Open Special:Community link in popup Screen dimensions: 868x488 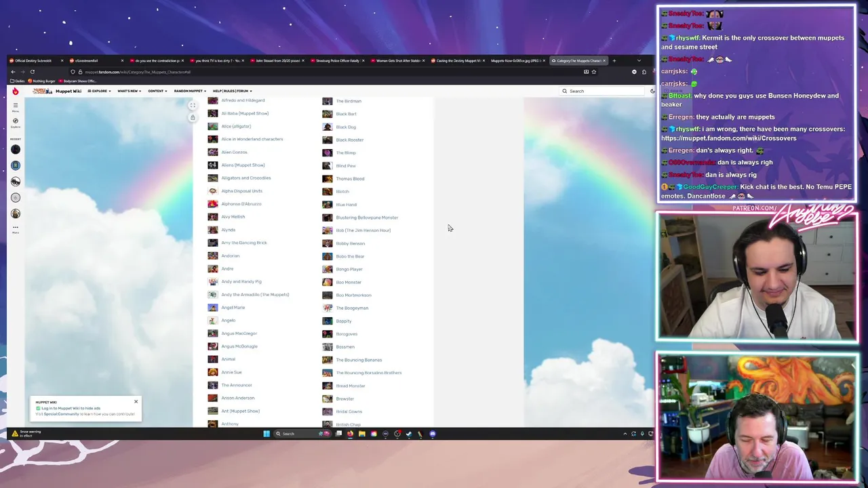61,414
